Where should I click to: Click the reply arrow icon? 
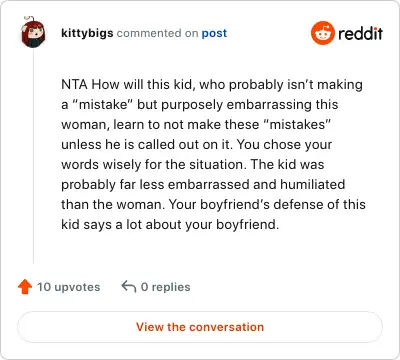coord(129,287)
